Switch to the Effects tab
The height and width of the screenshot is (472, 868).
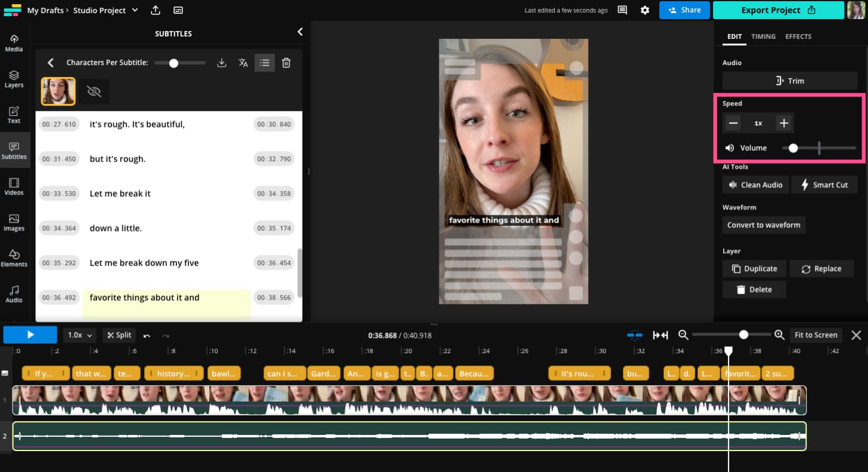point(798,36)
